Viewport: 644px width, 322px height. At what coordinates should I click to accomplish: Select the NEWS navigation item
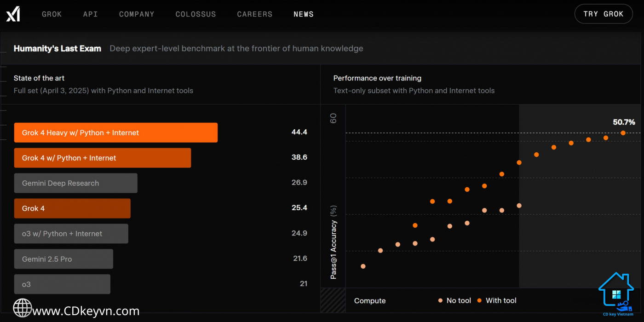point(304,14)
